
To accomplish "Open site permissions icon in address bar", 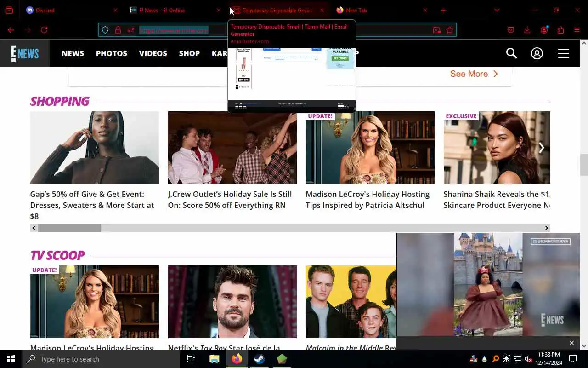I will point(131,30).
